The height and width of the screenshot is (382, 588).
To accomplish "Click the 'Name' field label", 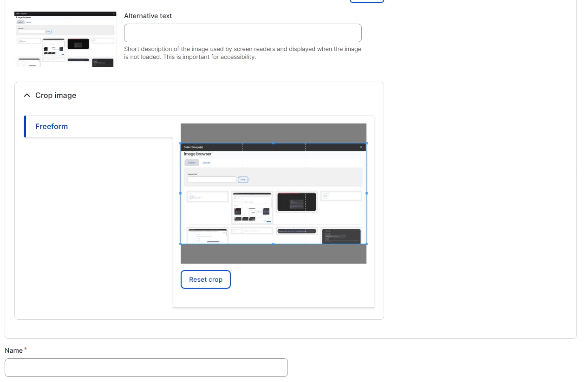I will [x=14, y=350].
